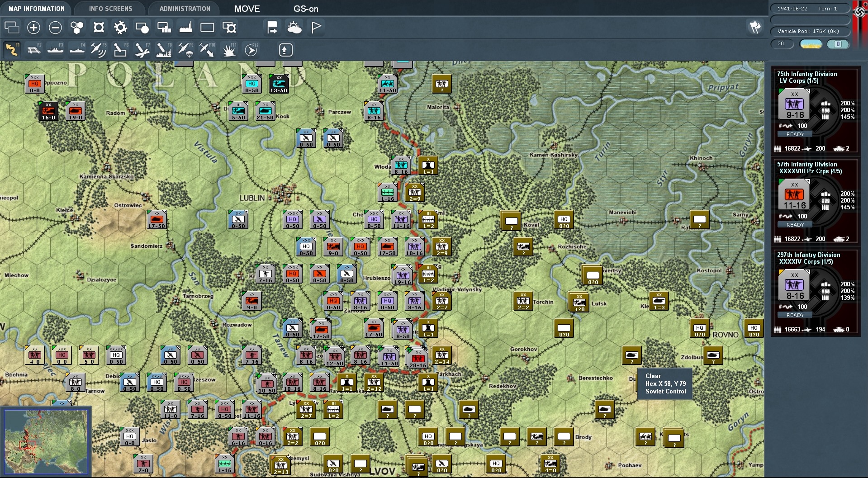Select Naval transport mode (F3) icon
Image resolution: width=868 pixels, height=478 pixels.
coord(55,50)
